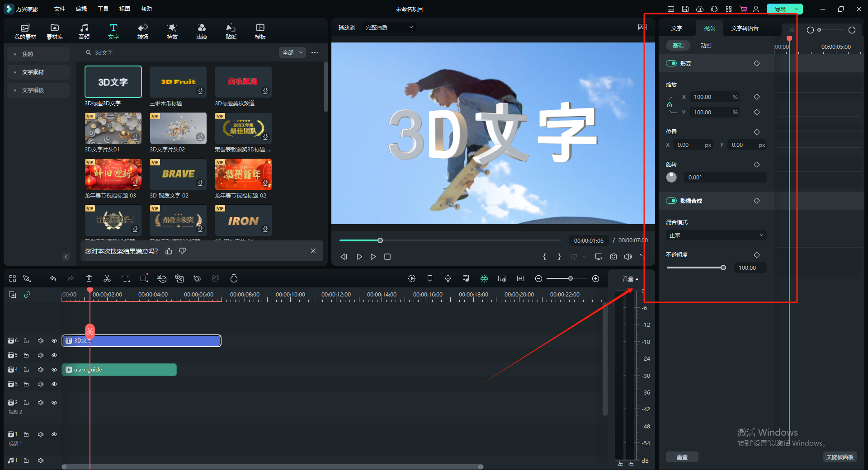Image resolution: width=868 pixels, height=470 pixels.
Task: Open the 工具 menu
Action: pyautogui.click(x=103, y=9)
